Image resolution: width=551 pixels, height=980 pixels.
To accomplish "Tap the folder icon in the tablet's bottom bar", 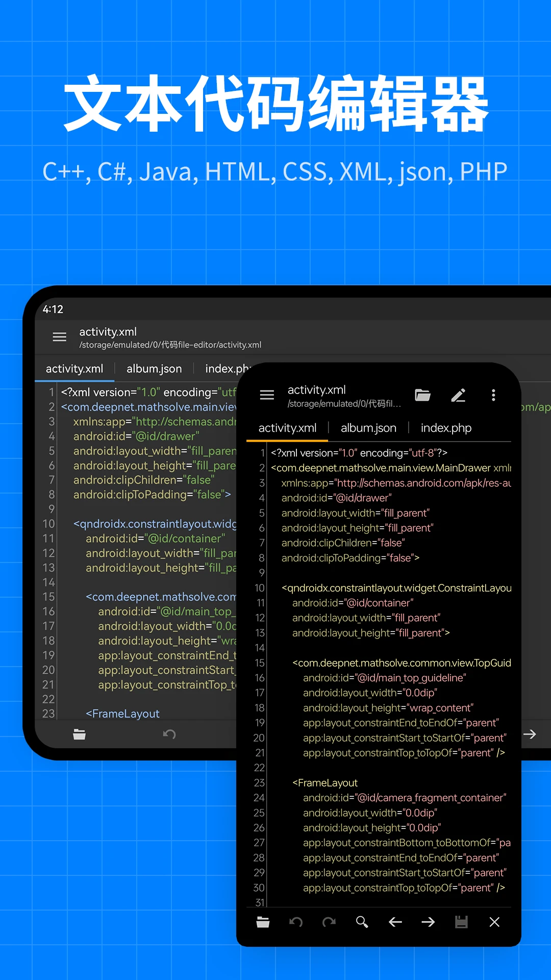I will 79,734.
